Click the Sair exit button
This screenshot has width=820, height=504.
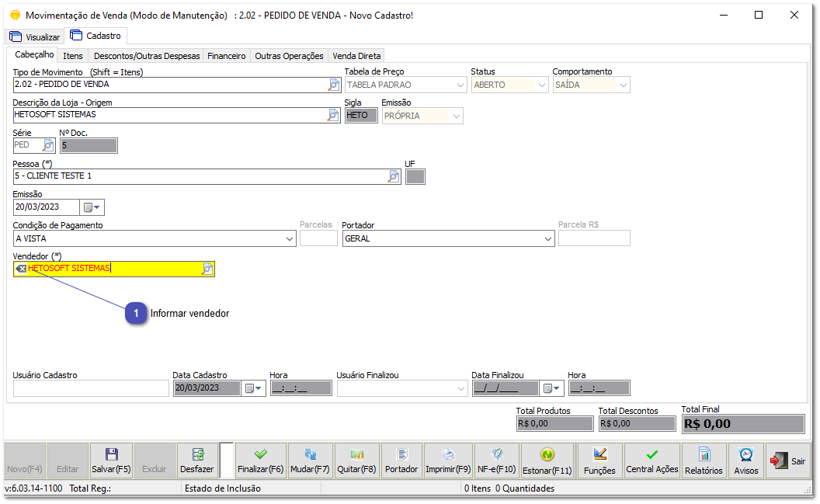coord(788,461)
